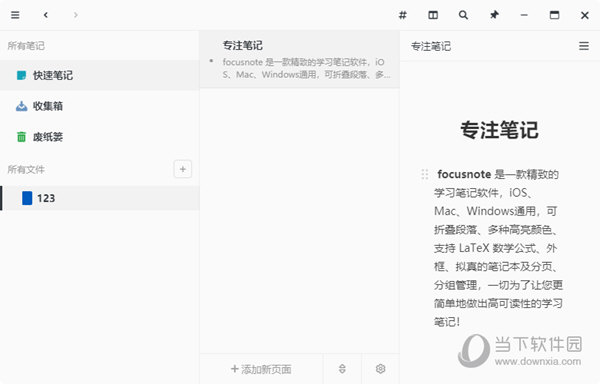Screen dimensions: 600x384
Task: Click the 所有笔记 section label
Action: 26,46
